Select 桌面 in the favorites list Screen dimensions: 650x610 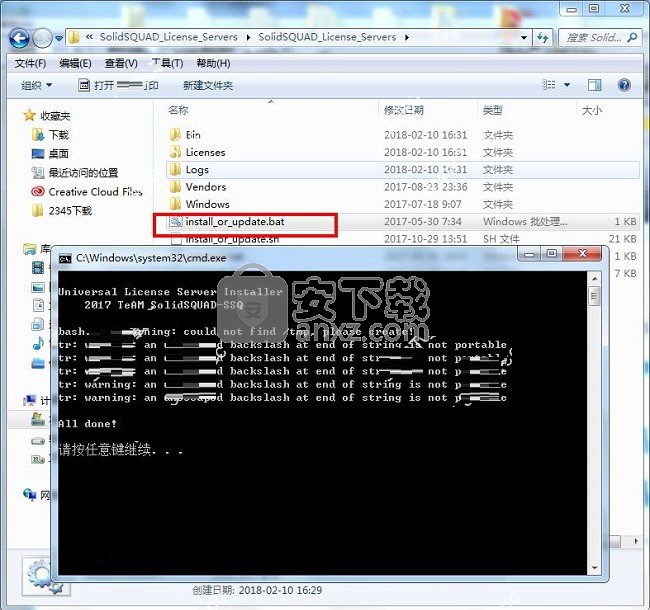pyautogui.click(x=58, y=154)
